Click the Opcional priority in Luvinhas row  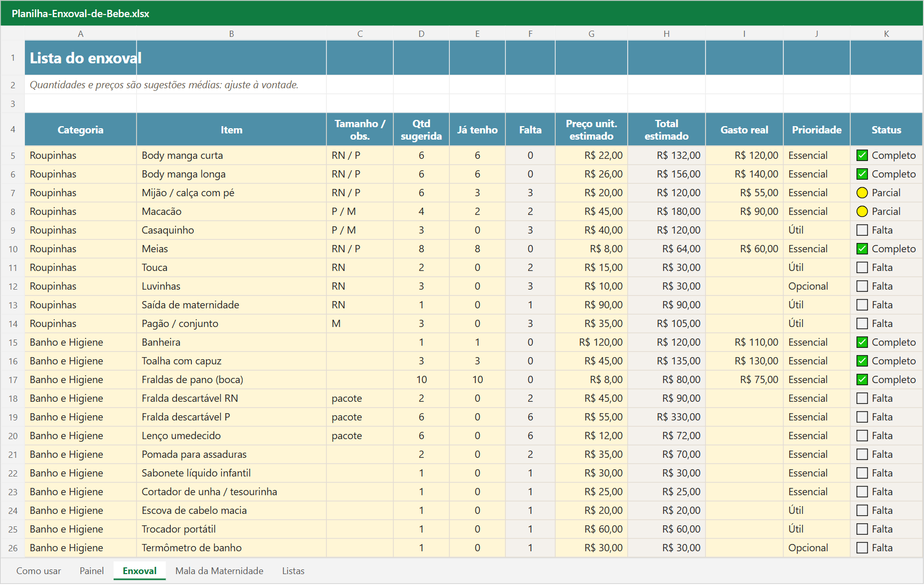coord(817,286)
